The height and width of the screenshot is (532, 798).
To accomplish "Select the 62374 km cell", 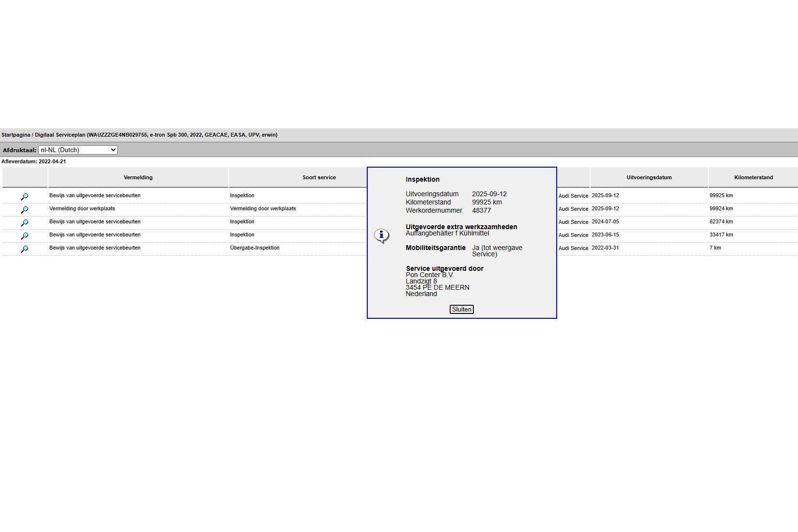I will point(721,222).
